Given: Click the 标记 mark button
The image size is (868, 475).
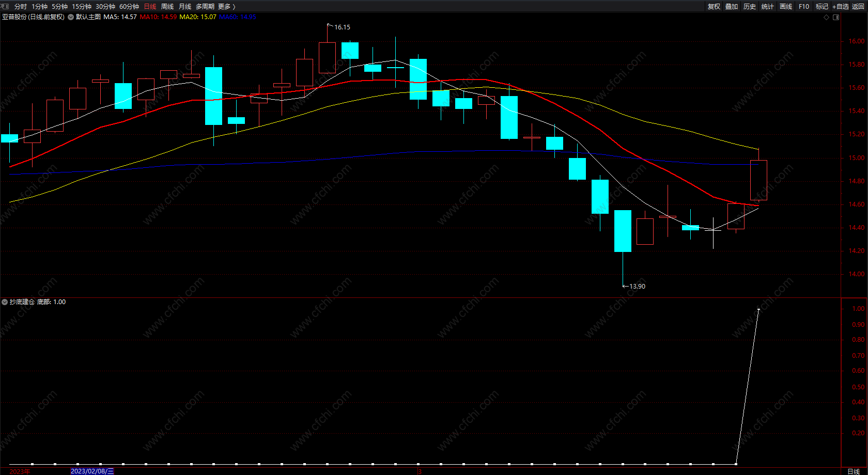Looking at the screenshot, I should click(822, 6).
